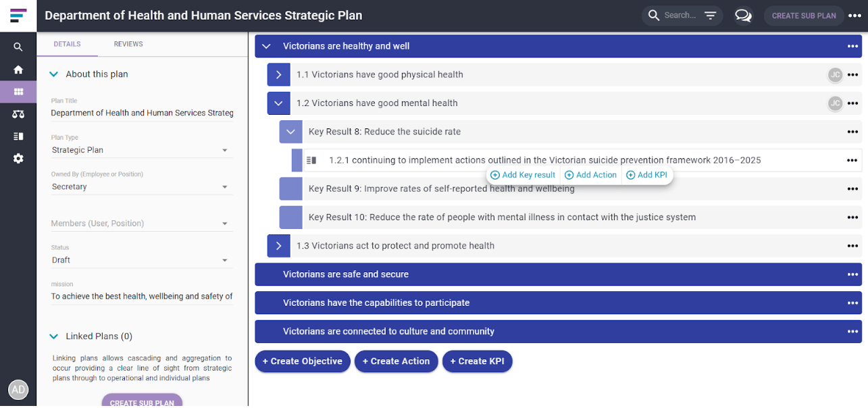868x408 pixels.
Task: Open the Status dropdown showing Draft
Action: [x=142, y=260]
